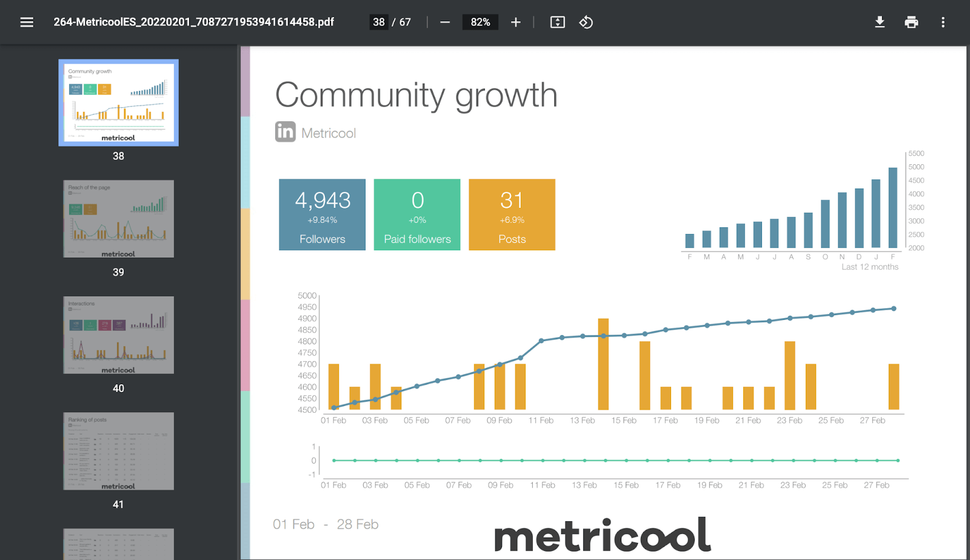Viewport: 970px width, 560px height.
Task: Click the yellow Posts stat card
Action: [x=511, y=215]
